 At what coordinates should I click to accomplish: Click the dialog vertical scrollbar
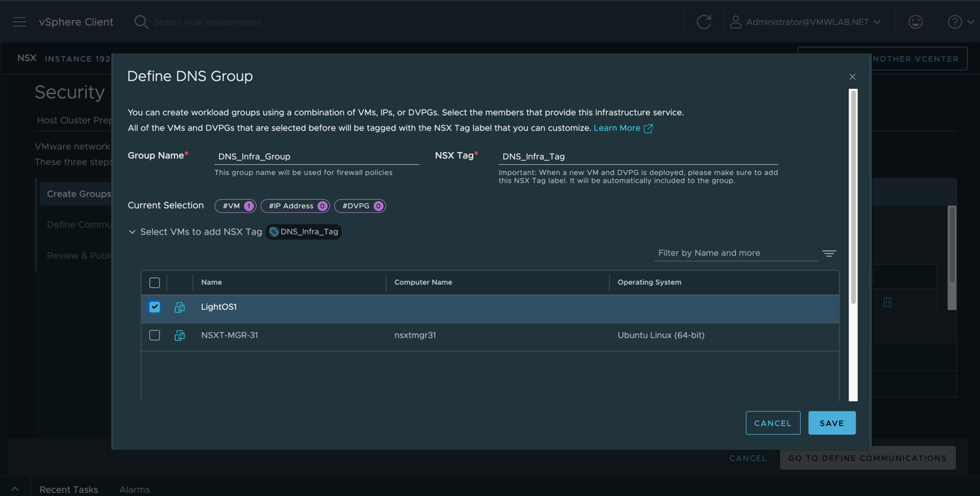[853, 196]
